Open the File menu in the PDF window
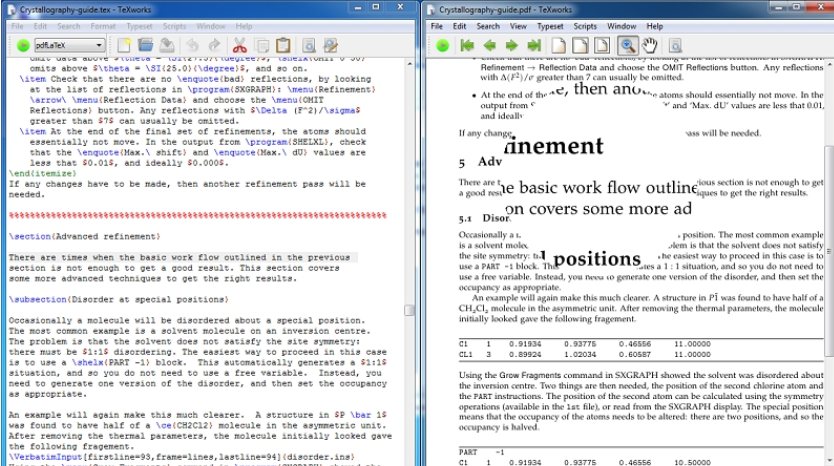The height and width of the screenshot is (466, 834). click(x=437, y=26)
